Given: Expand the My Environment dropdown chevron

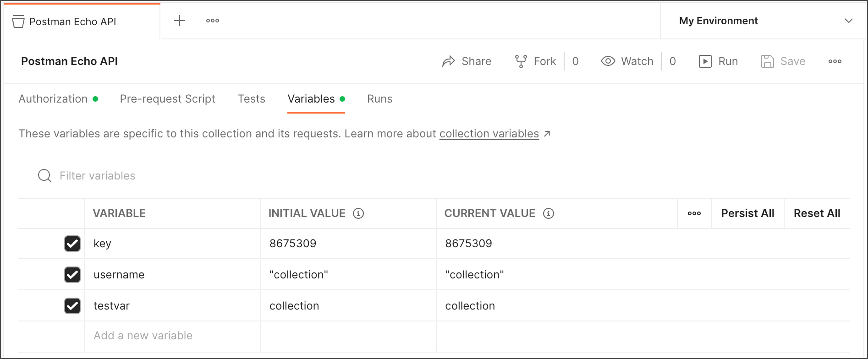Looking at the screenshot, I should point(849,21).
